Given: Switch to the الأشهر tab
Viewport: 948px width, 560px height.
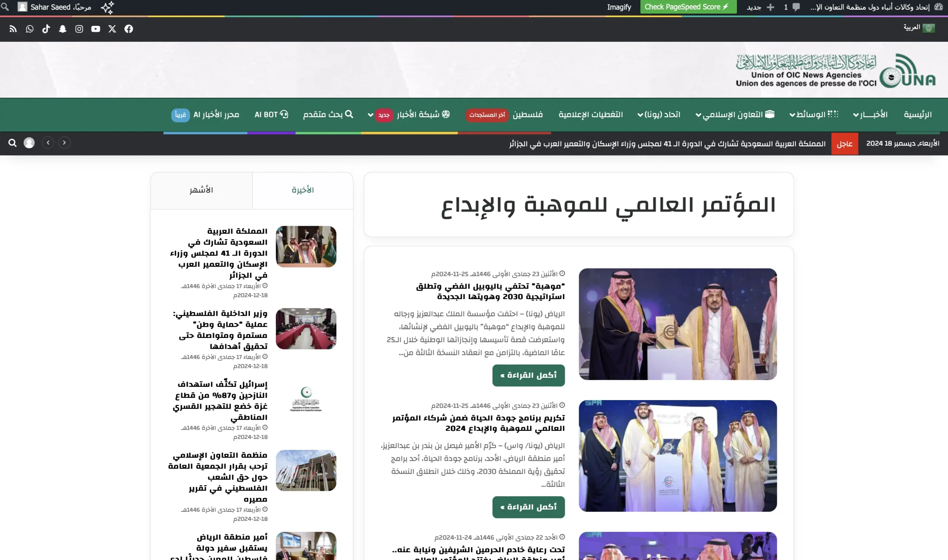Looking at the screenshot, I should (201, 190).
